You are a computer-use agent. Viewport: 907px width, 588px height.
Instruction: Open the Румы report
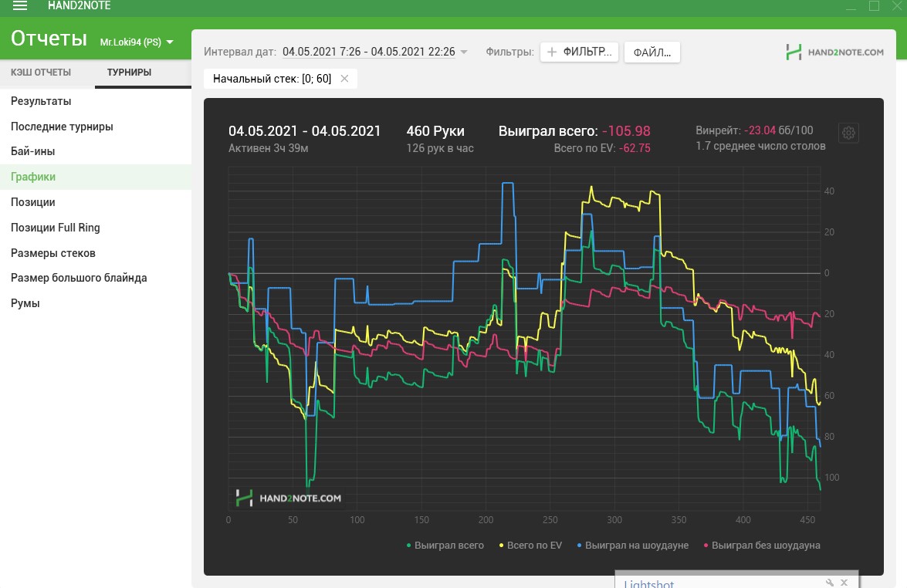tap(96, 303)
